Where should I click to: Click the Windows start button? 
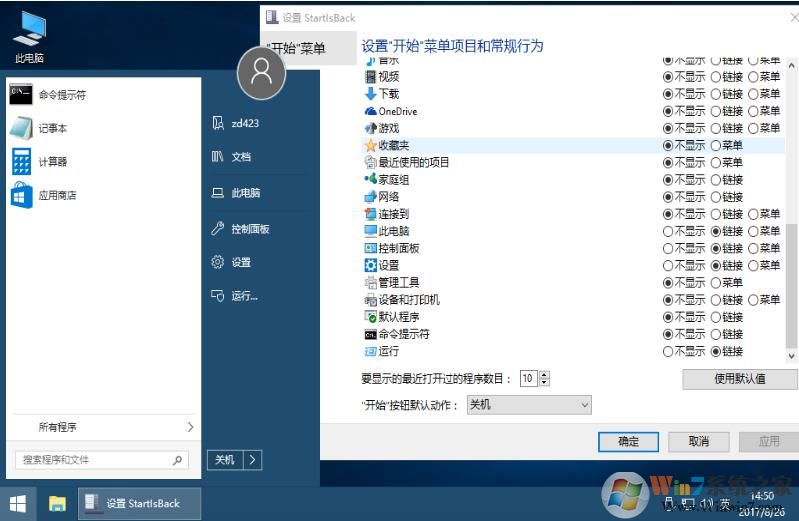(18, 504)
